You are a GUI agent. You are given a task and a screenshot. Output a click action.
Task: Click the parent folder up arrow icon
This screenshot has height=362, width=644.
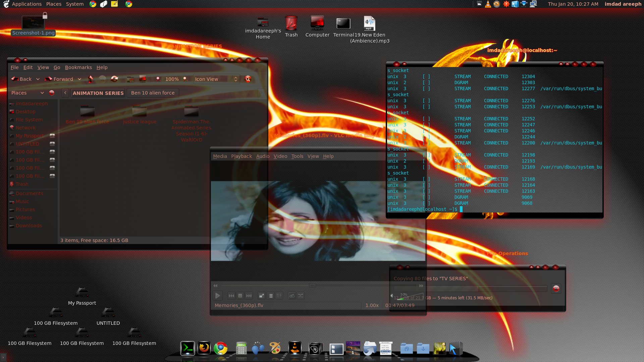(90, 79)
